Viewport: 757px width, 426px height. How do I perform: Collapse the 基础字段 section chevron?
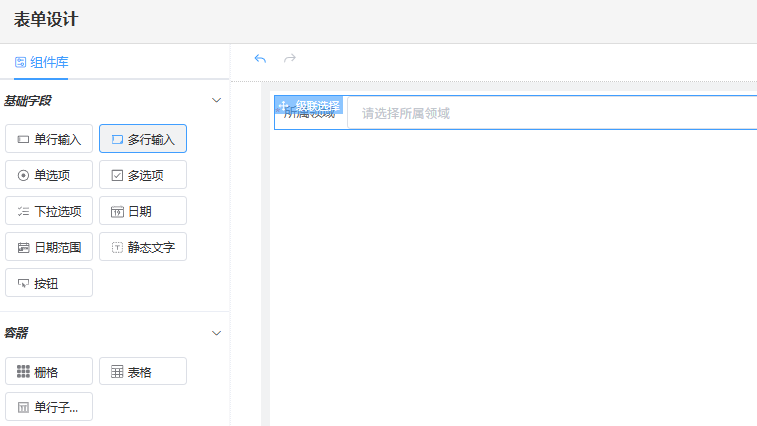pyautogui.click(x=216, y=100)
